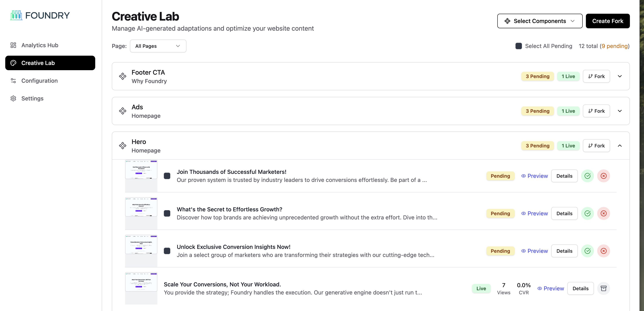Open the Analytics Hub page

40,45
